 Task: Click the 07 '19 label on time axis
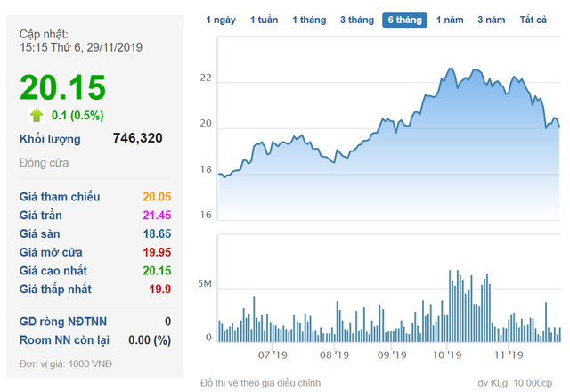273,355
